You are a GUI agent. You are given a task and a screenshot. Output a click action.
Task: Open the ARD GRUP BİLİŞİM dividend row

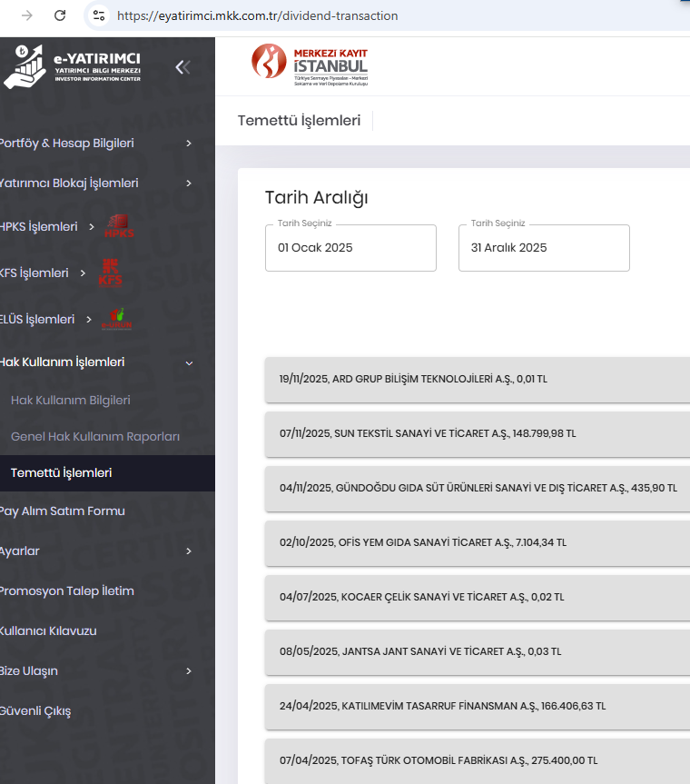tap(478, 380)
